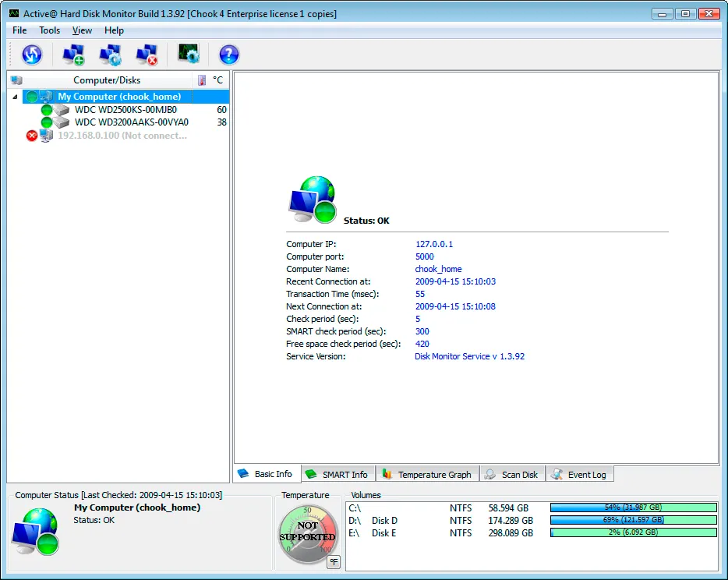Click the Disk Monitor Service version link
Viewport: 728px width, 580px height.
point(469,356)
